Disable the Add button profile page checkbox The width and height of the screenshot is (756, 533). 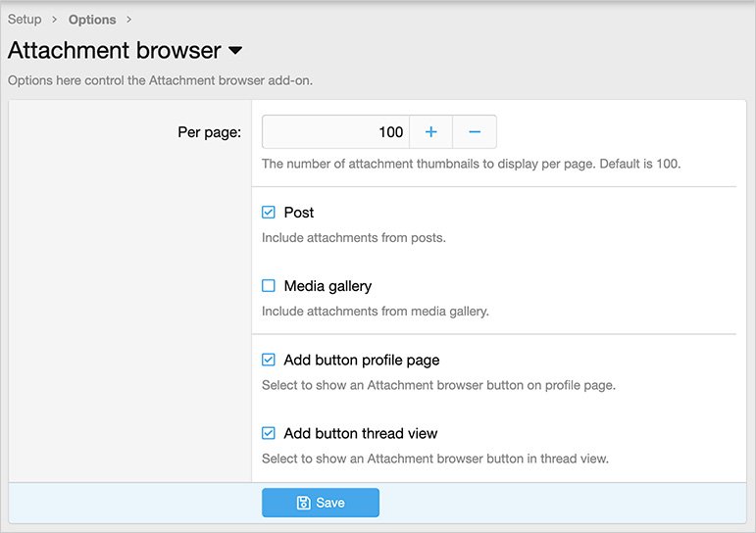pyautogui.click(x=269, y=360)
